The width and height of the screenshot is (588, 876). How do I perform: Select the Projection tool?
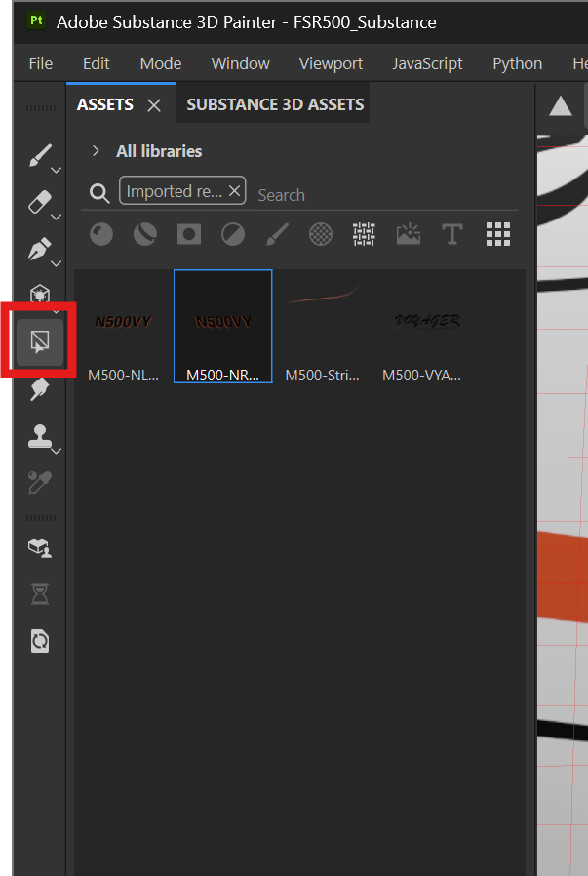[x=40, y=249]
